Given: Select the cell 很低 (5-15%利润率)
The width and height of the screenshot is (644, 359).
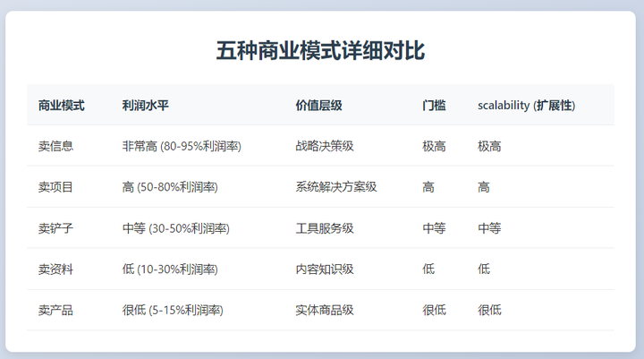Looking at the screenshot, I should pyautogui.click(x=173, y=310).
